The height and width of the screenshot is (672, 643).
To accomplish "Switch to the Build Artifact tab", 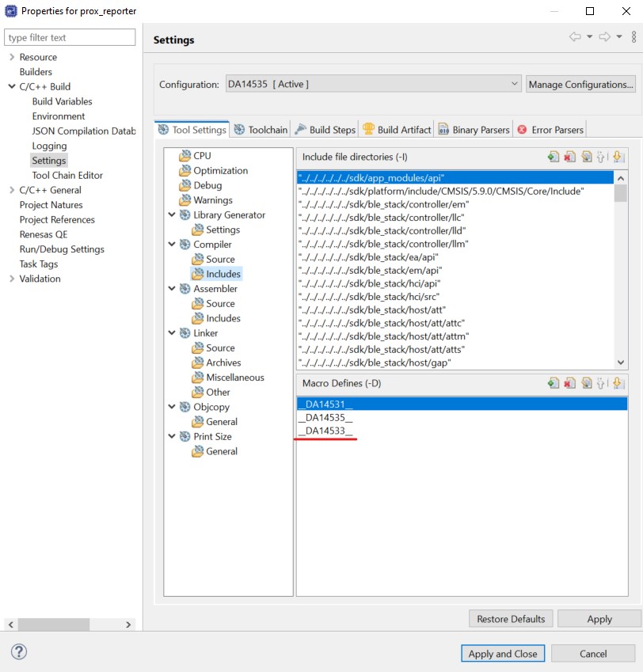I will [397, 130].
